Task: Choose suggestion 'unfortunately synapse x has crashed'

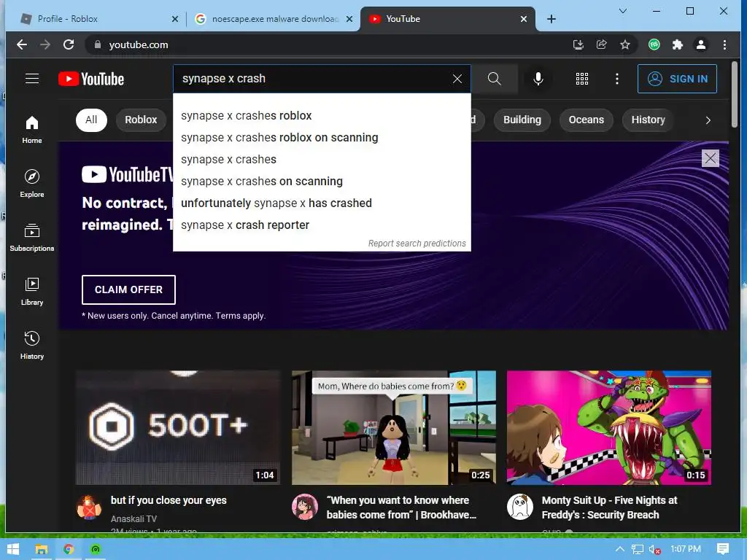Action: click(x=322, y=203)
